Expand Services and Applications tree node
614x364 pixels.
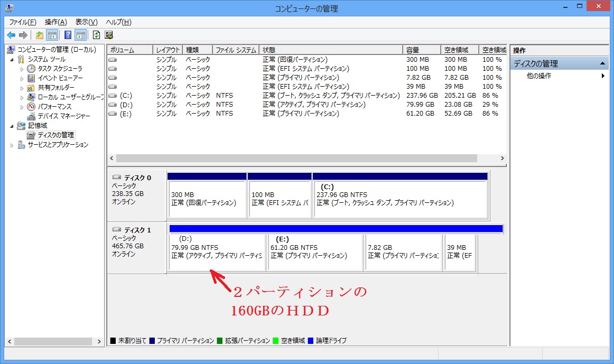pos(12,145)
